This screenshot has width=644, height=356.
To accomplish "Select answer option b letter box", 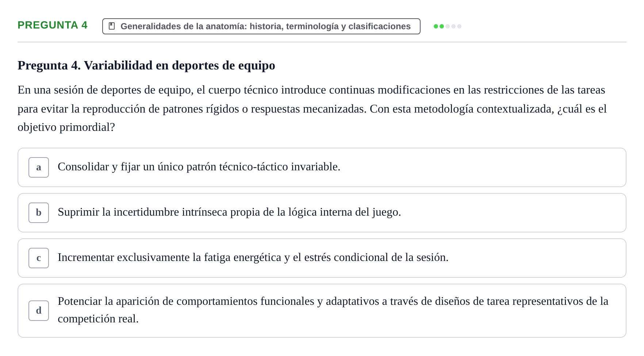I will point(39,213).
